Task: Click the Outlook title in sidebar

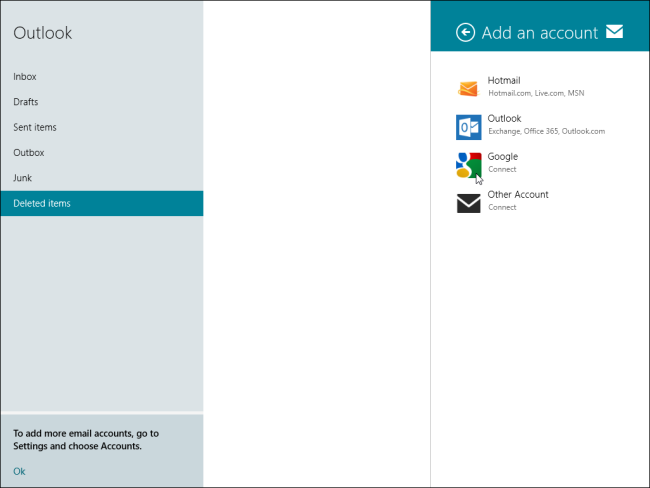Action: click(42, 33)
